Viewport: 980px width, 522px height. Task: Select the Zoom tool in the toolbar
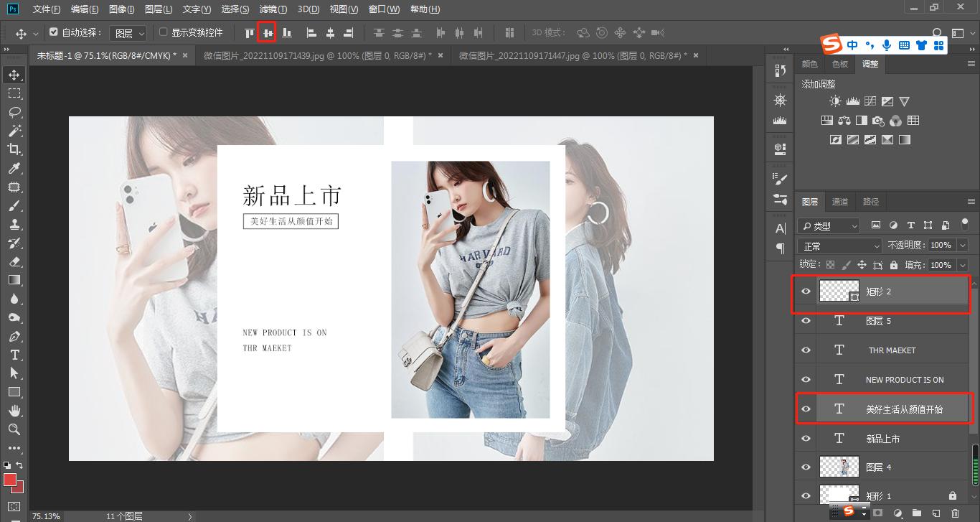pyautogui.click(x=14, y=429)
